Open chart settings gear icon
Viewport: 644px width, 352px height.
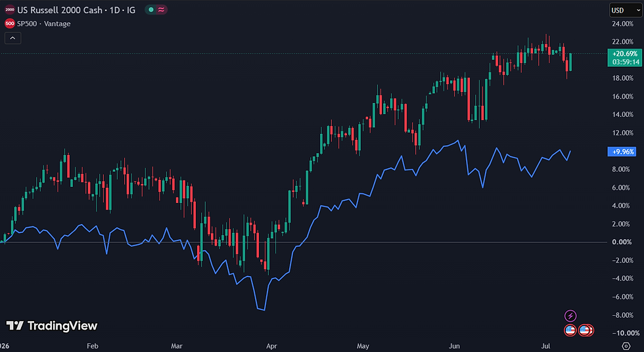pos(626,346)
